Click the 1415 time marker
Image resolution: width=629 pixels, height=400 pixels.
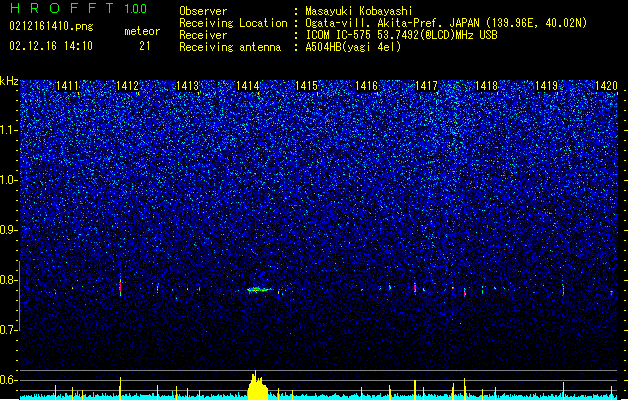(306, 86)
